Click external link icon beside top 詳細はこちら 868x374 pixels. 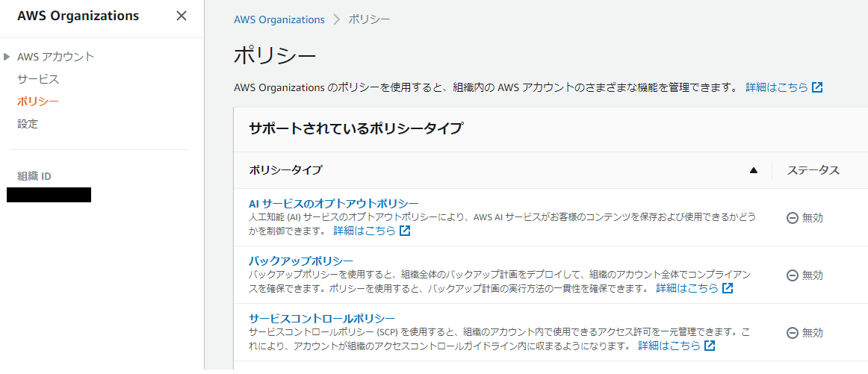coord(817,87)
